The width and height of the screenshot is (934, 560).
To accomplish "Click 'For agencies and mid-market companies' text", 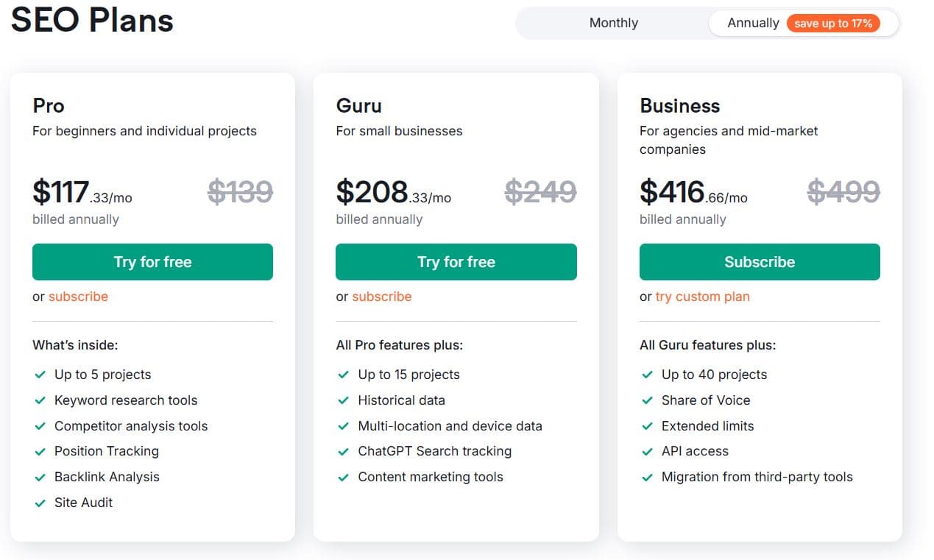I will coord(729,140).
